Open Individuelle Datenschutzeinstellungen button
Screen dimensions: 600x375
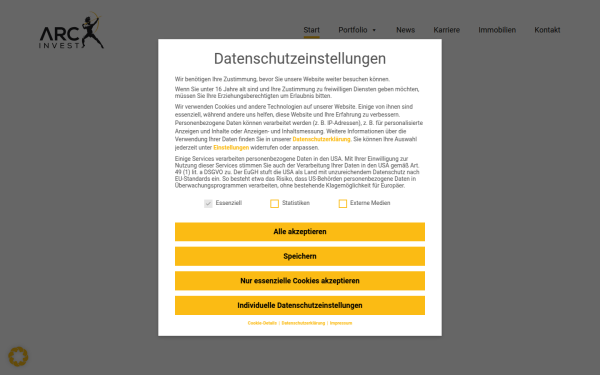[x=300, y=305]
